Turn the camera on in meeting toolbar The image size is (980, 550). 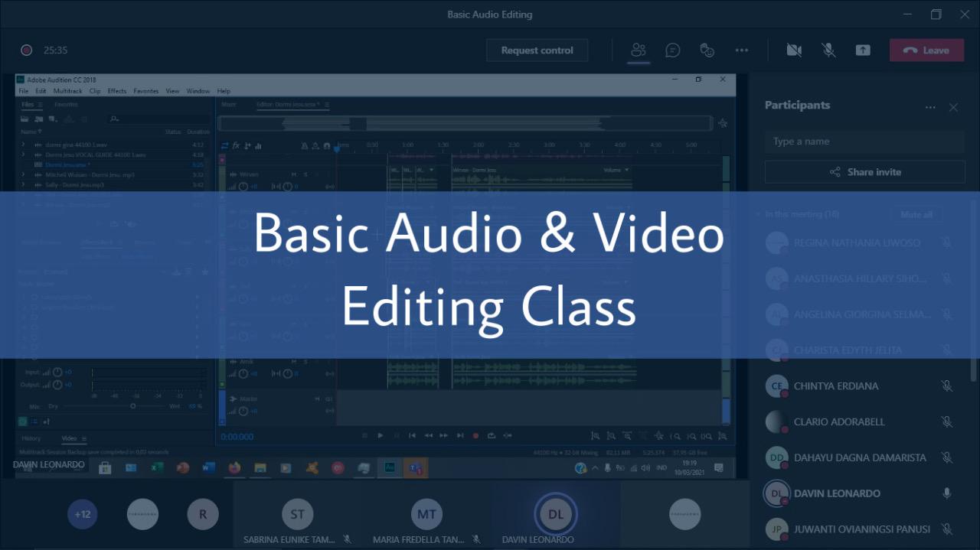[794, 50]
